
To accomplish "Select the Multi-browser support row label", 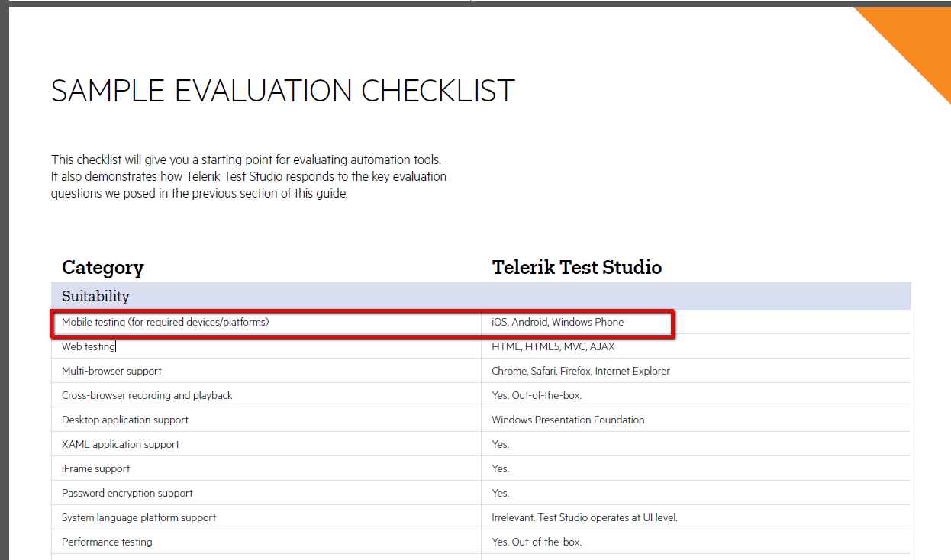I will (111, 372).
